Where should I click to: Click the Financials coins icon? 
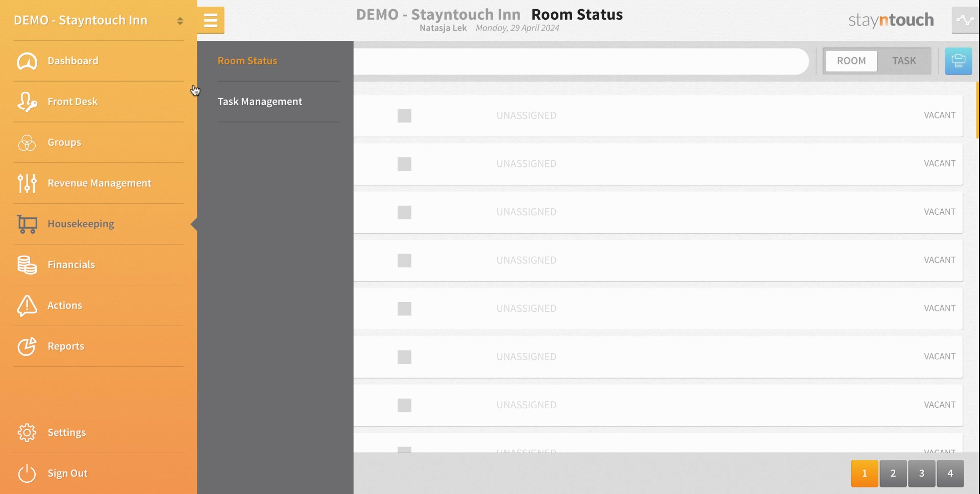pyautogui.click(x=27, y=265)
